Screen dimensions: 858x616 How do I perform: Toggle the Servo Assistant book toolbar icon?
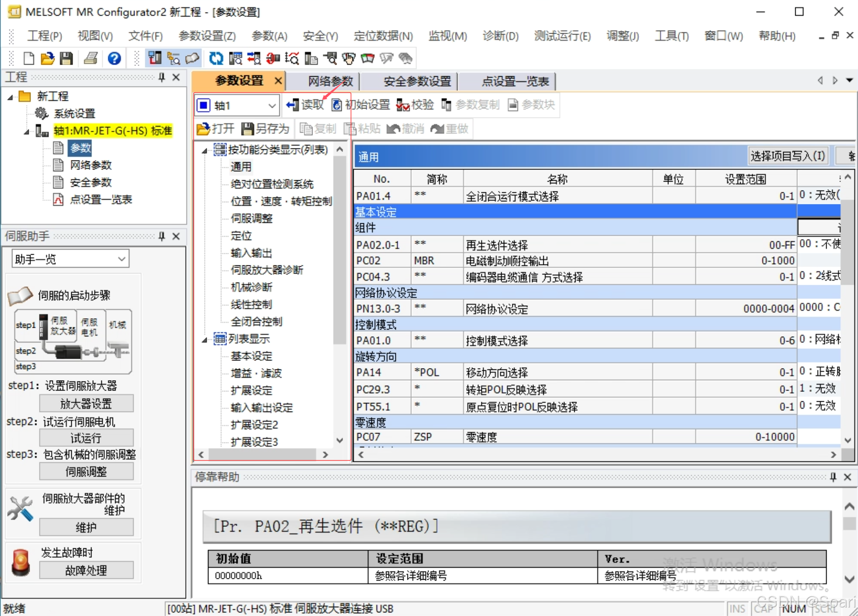click(192, 58)
